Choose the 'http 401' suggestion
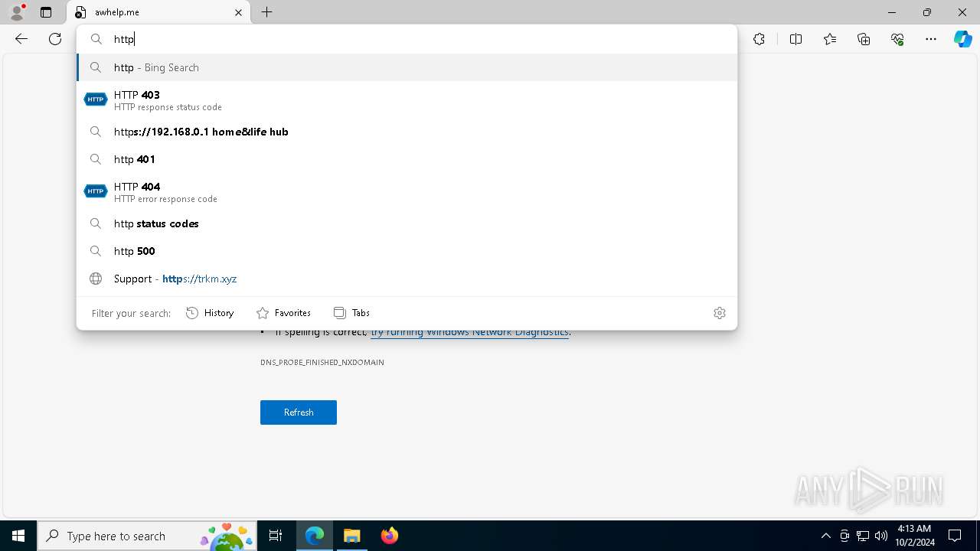Image resolution: width=980 pixels, height=551 pixels. pyautogui.click(x=407, y=159)
